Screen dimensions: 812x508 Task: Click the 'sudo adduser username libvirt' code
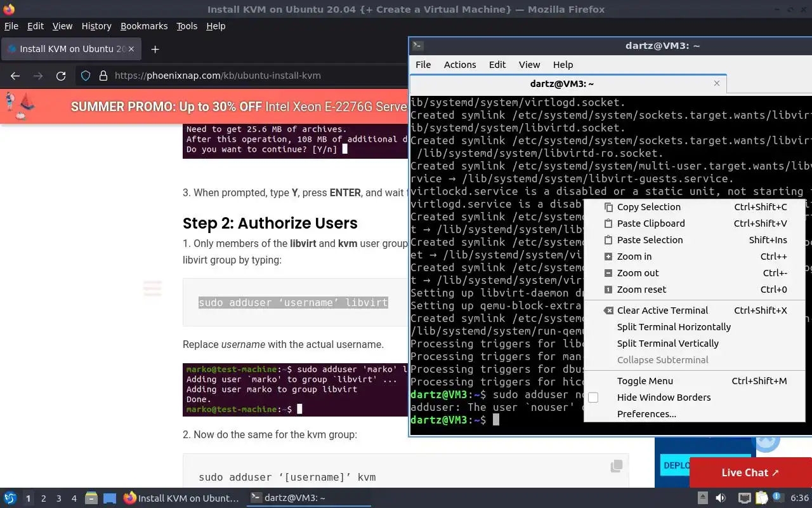coord(293,303)
